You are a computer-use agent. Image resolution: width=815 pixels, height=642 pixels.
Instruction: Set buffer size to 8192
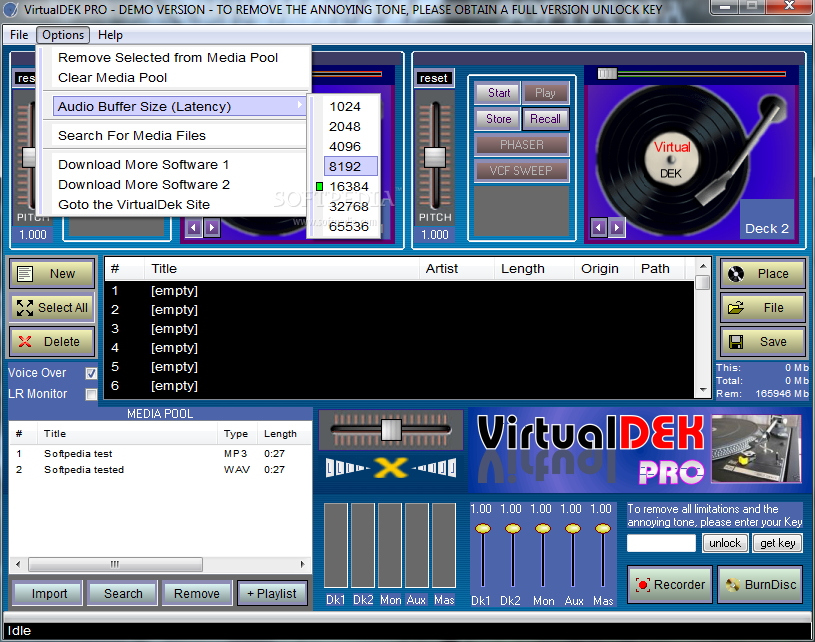(350, 166)
